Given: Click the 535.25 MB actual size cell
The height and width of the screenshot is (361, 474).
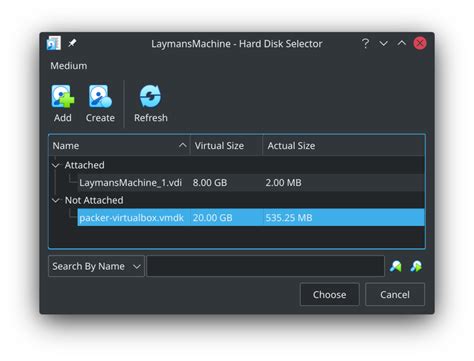Looking at the screenshot, I should [x=289, y=218].
